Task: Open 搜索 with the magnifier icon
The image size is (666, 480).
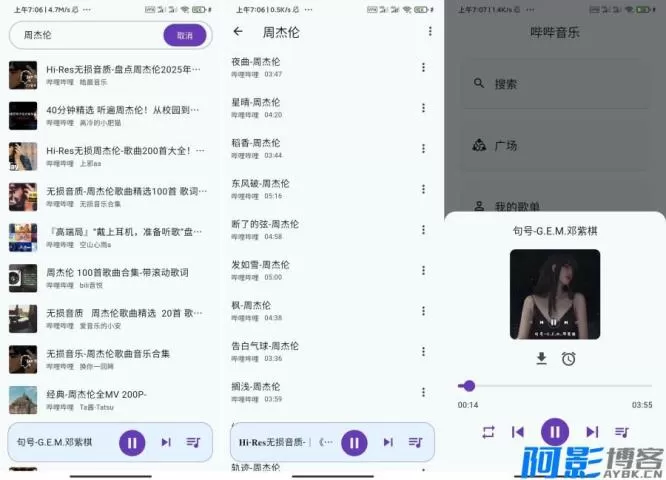Action: [480, 84]
